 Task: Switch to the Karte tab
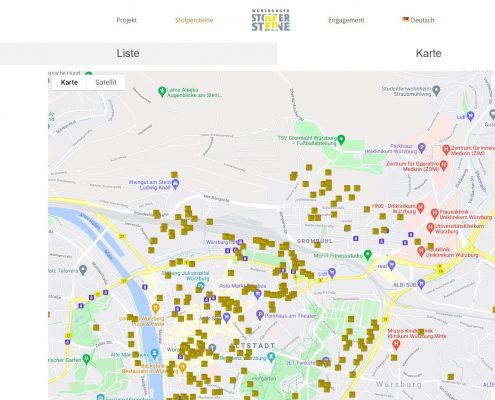[428, 53]
